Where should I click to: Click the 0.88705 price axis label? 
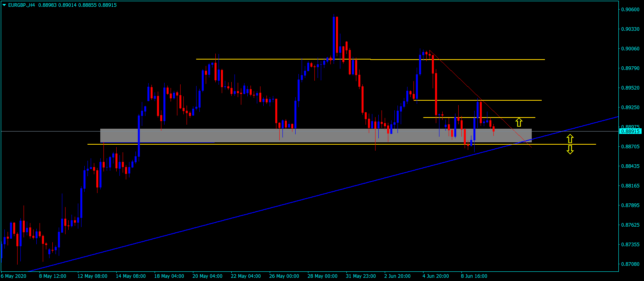coord(630,147)
